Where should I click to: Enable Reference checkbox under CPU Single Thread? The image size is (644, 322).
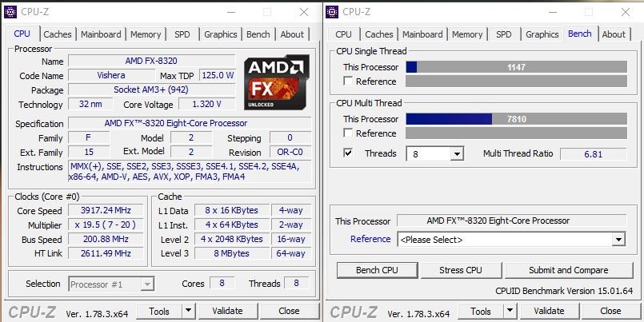pos(348,81)
